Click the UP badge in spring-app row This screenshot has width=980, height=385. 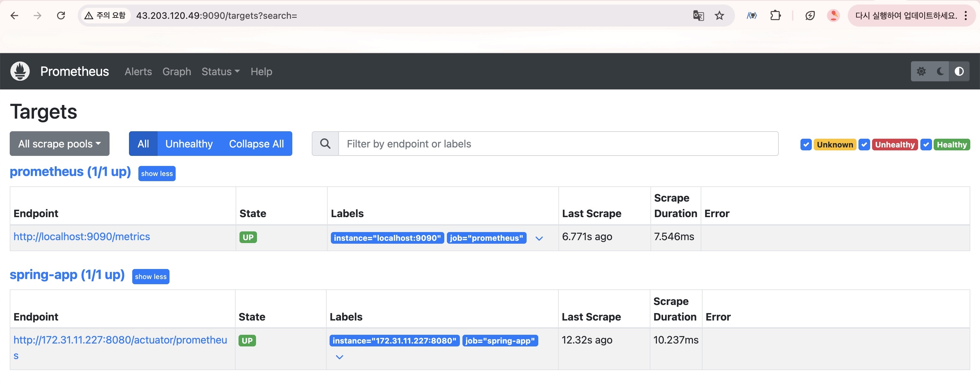(247, 341)
